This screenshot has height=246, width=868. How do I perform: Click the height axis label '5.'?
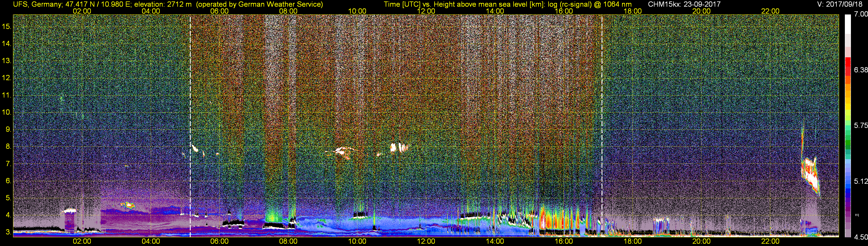8,198
